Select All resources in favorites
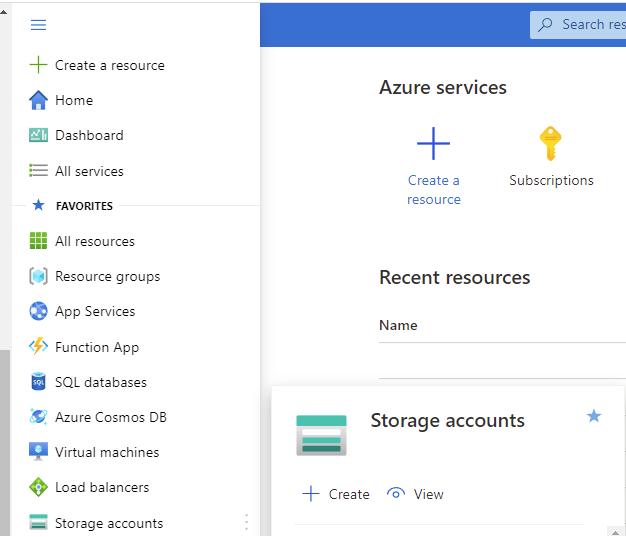Image resolution: width=626 pixels, height=537 pixels. point(95,241)
